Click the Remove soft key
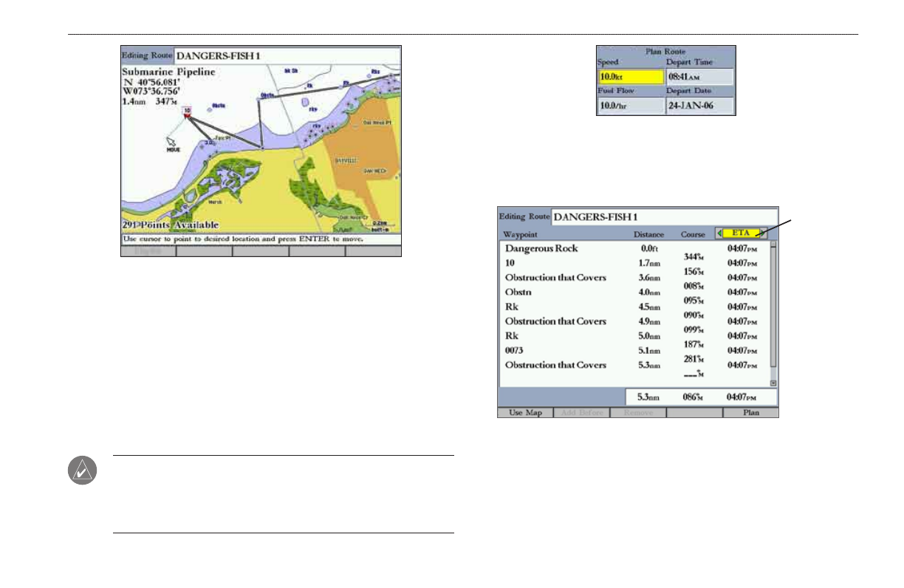Screen dimensions: 904x588 pyautogui.click(x=637, y=412)
